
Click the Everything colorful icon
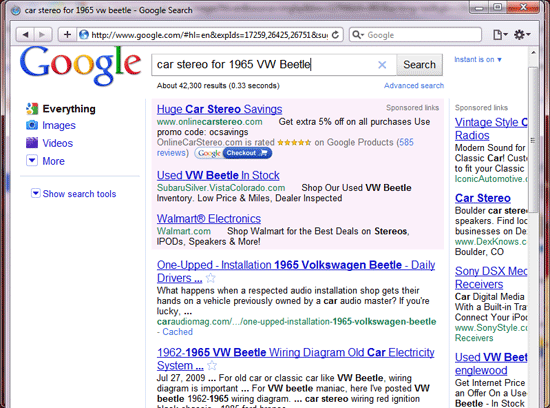coord(32,109)
